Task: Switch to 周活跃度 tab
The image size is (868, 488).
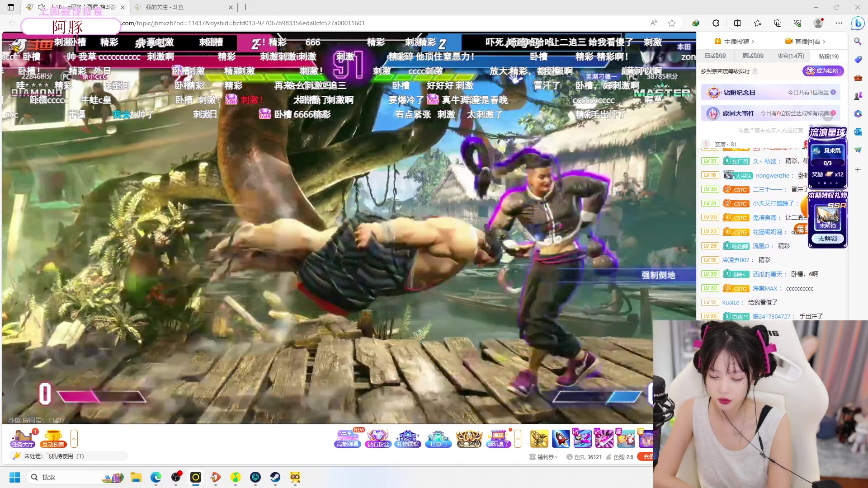Action: coord(753,56)
